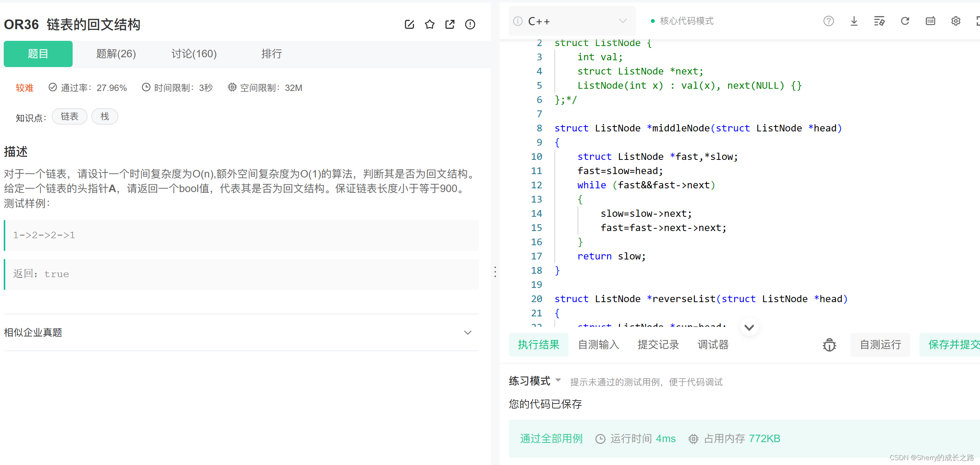The height and width of the screenshot is (465, 980).
Task: Click the 链表 knowledge tag
Action: coord(69,116)
